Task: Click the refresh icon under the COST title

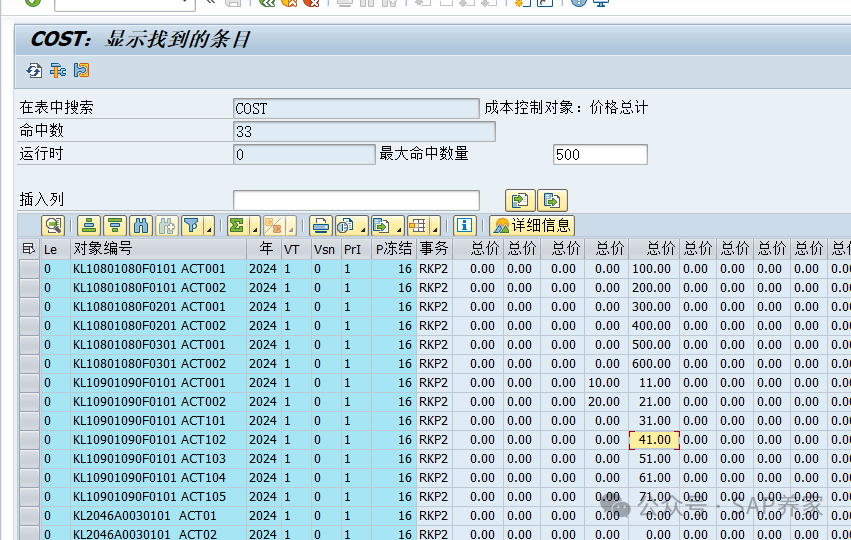Action: coord(34,71)
